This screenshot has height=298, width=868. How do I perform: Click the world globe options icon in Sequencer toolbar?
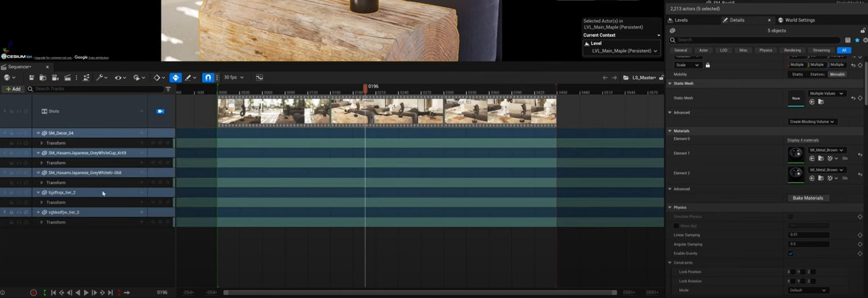coord(9,78)
